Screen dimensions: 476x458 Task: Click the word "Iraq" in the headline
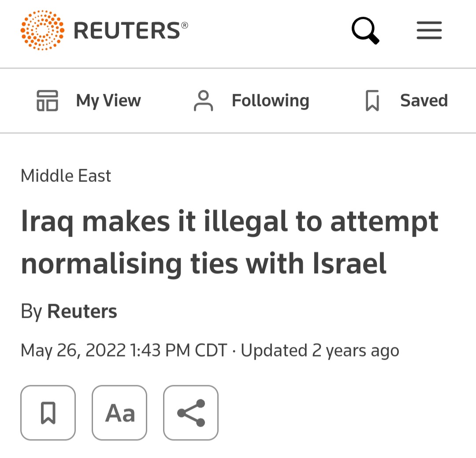48,223
